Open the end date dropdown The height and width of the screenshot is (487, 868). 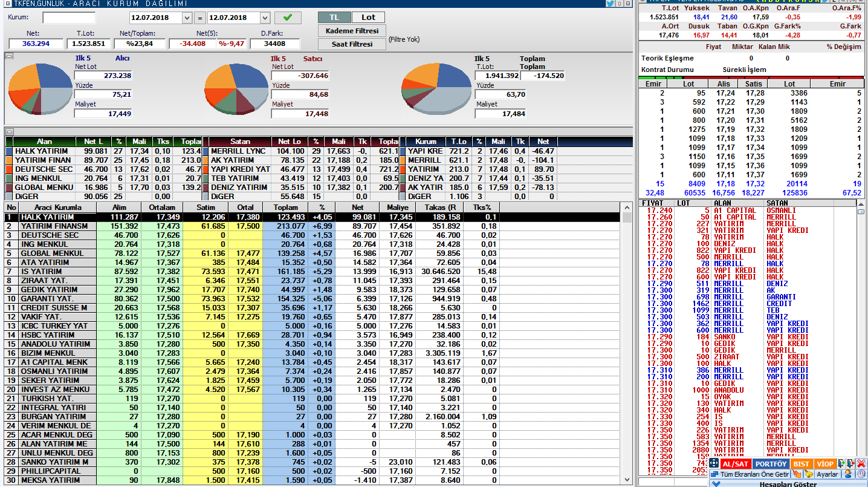point(265,18)
